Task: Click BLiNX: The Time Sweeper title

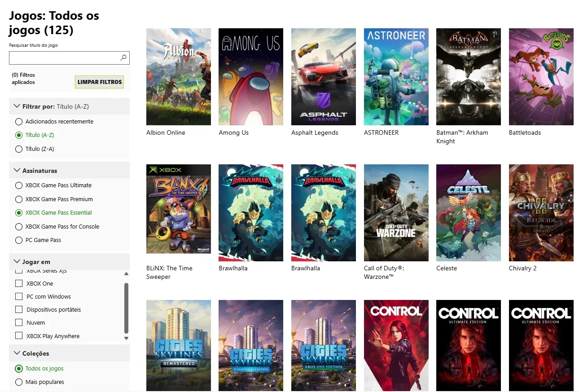Action: tap(169, 272)
